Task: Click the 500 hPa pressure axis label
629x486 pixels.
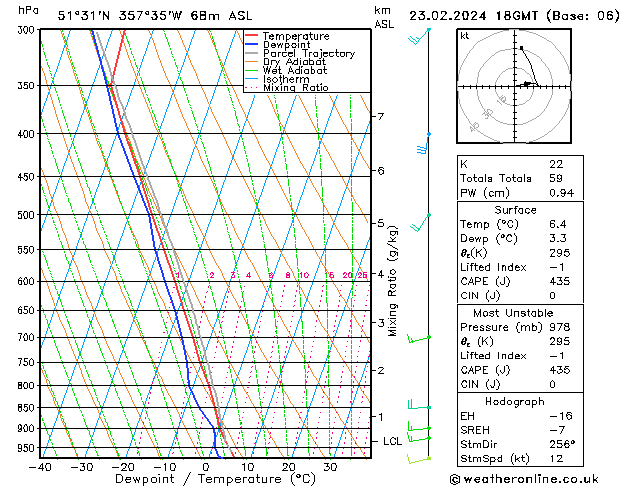Action: tap(28, 215)
